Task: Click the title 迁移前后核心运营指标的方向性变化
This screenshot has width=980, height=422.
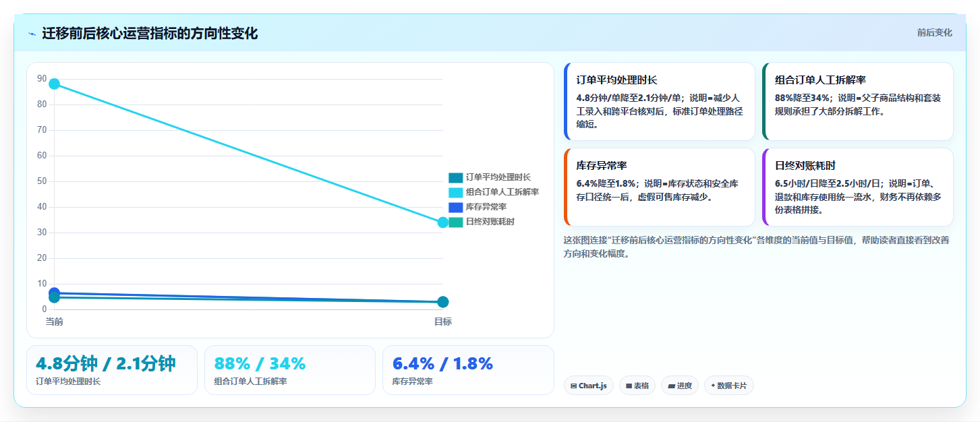Action: pyautogui.click(x=150, y=34)
